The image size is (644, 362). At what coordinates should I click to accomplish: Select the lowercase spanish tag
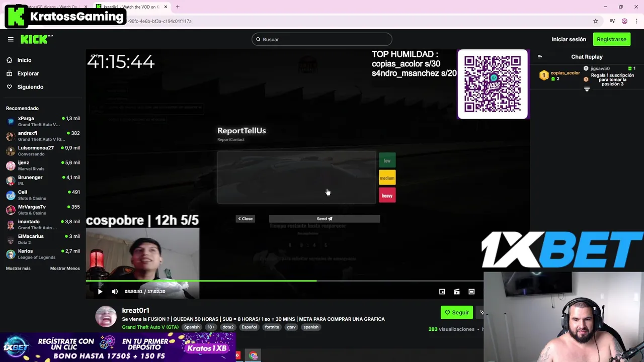point(310,327)
